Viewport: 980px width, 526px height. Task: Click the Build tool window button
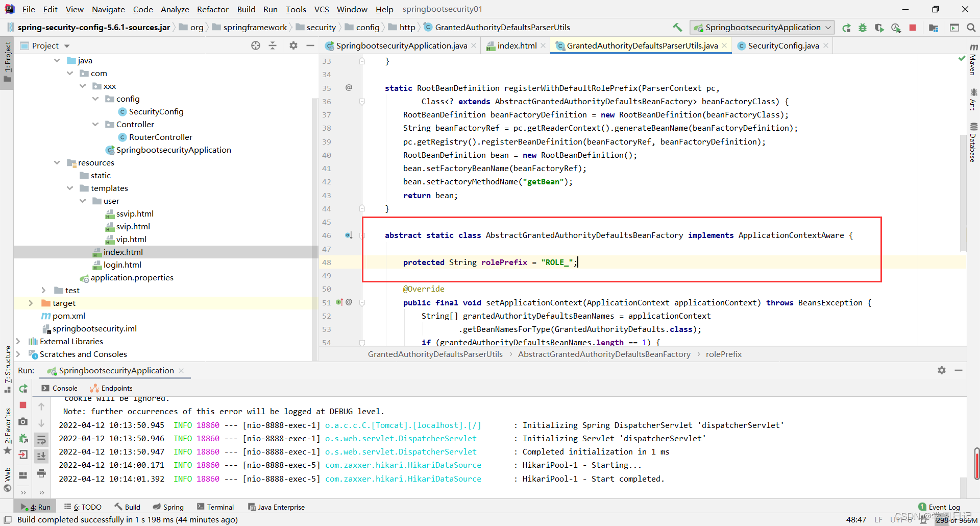pyautogui.click(x=127, y=507)
